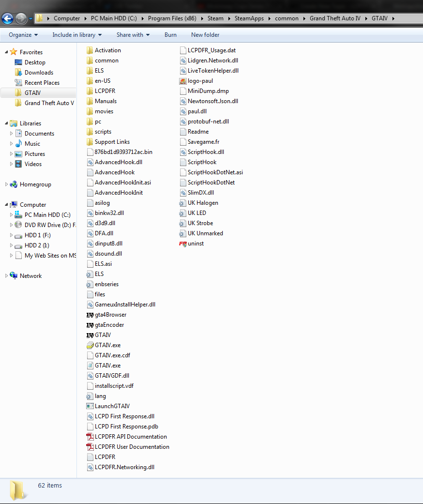423x504 pixels.
Task: Expand the Documents library node
Action: pos(11,134)
